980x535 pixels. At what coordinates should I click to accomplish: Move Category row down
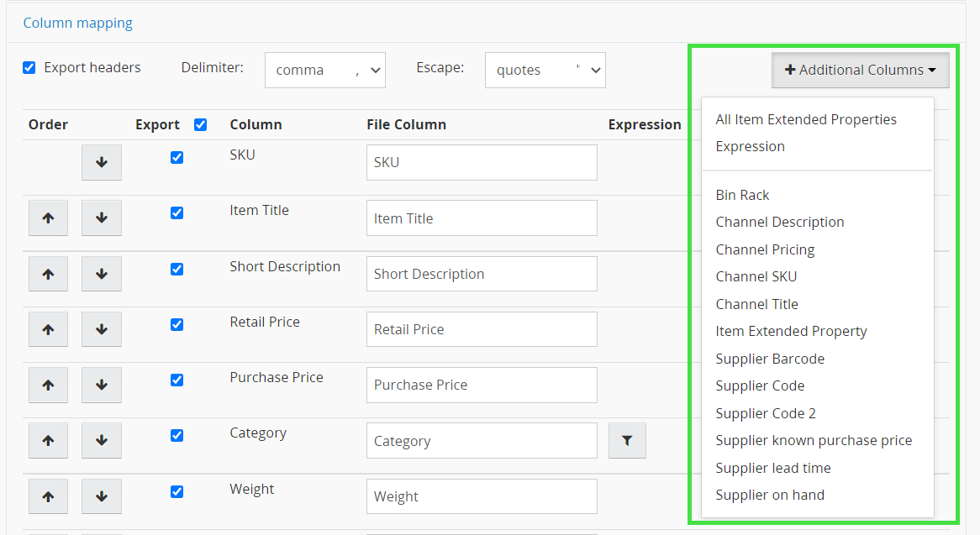point(102,441)
